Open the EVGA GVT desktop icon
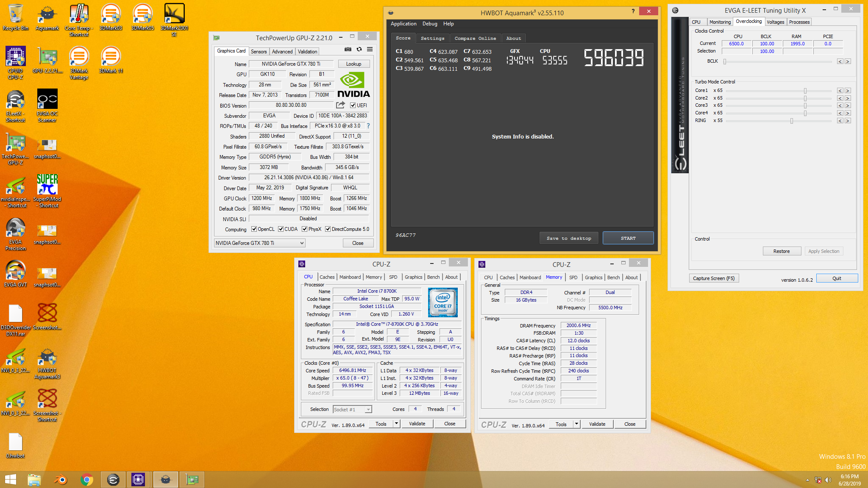Screen dimensions: 868x488 [16, 274]
